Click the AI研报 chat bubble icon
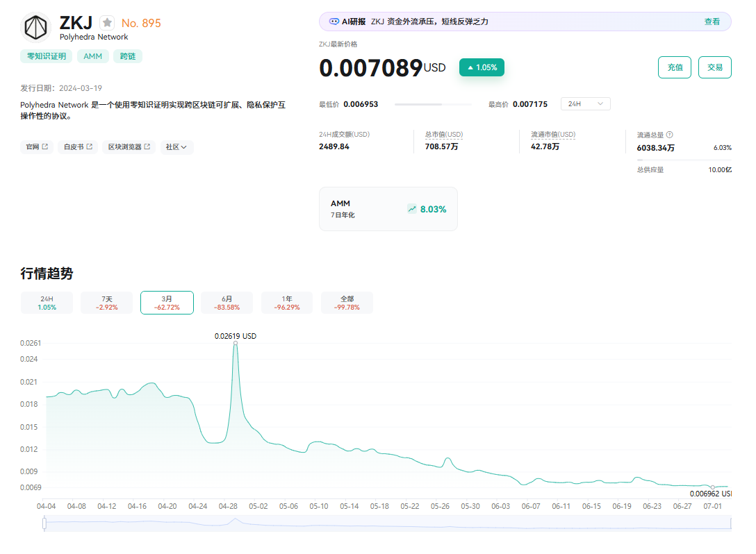Viewport: 756px width, 554px height. click(x=334, y=22)
